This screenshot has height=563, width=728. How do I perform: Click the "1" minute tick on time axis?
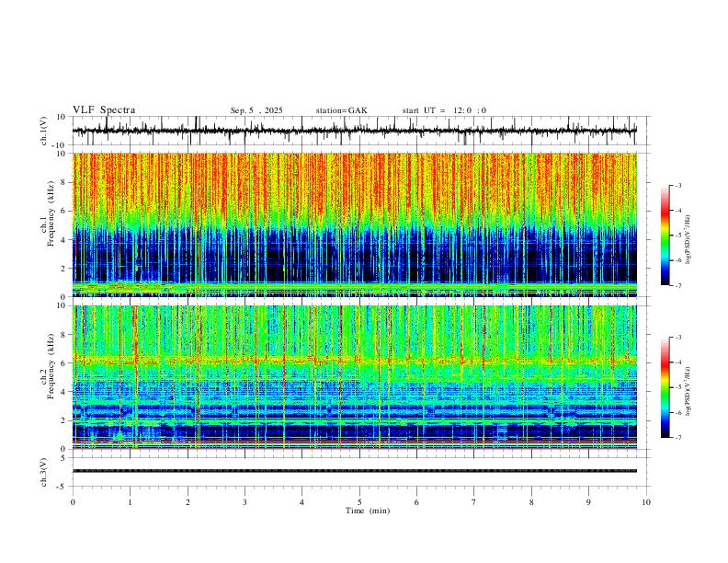click(131, 502)
